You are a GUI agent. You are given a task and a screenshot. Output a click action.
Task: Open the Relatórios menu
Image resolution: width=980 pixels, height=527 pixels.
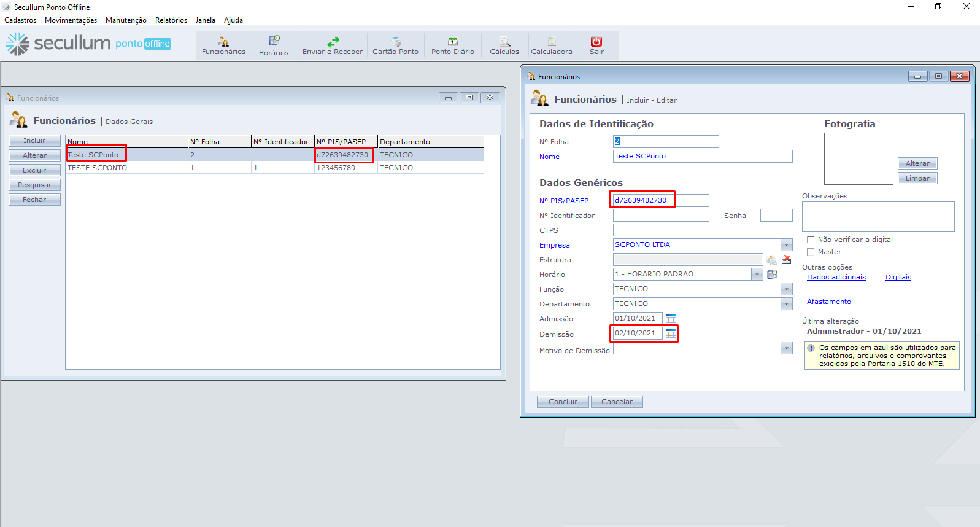[171, 20]
